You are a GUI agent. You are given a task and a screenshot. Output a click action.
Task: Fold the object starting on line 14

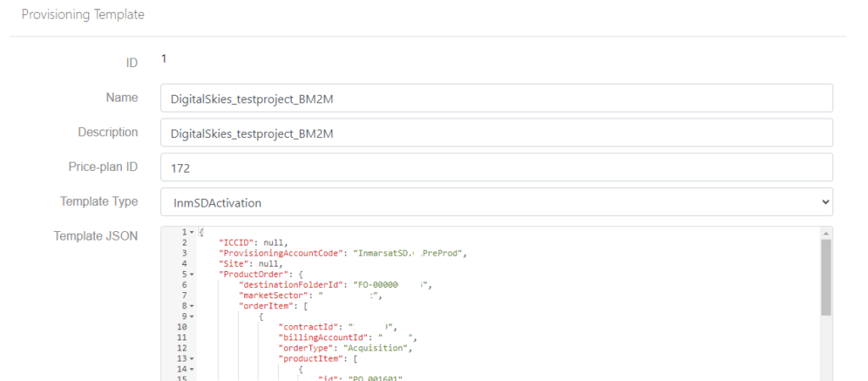(192, 369)
